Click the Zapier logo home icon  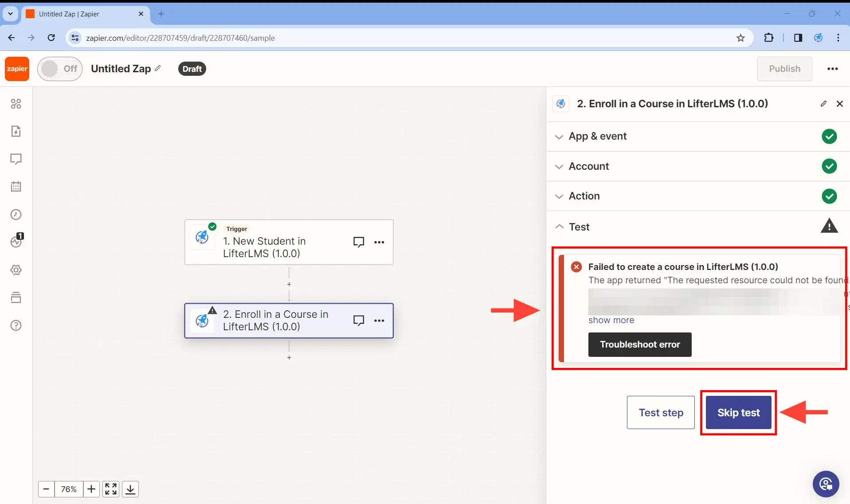pyautogui.click(x=17, y=69)
